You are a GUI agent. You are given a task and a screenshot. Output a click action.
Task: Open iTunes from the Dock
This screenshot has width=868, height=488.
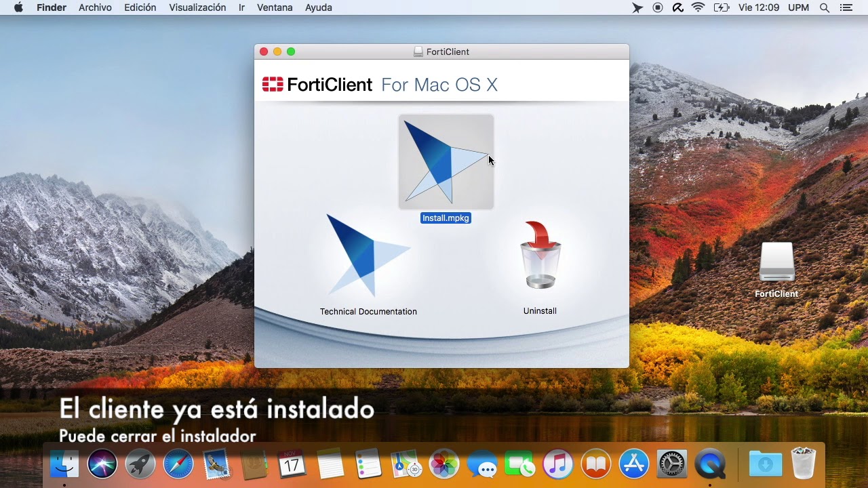558,464
